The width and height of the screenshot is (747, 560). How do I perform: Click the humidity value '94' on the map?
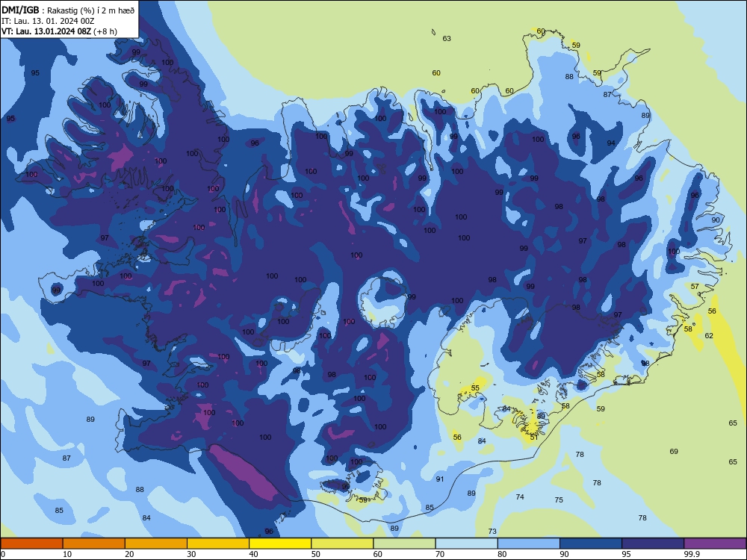(x=611, y=143)
